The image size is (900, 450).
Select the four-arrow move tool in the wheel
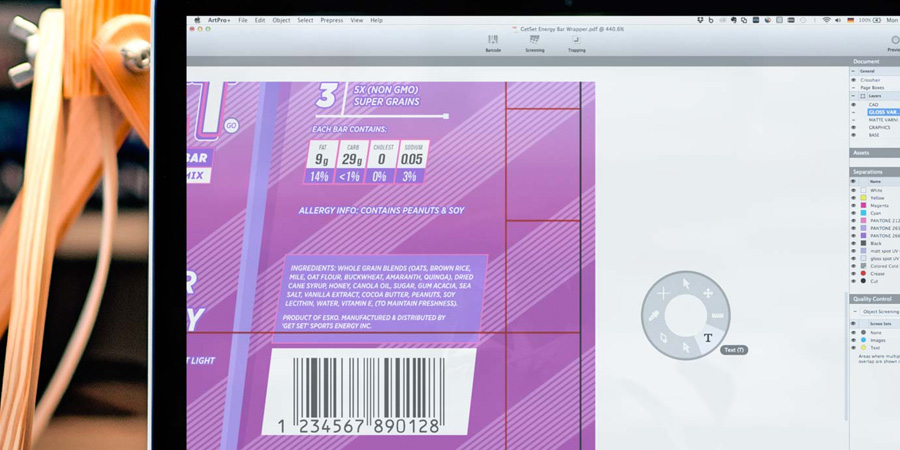(708, 293)
